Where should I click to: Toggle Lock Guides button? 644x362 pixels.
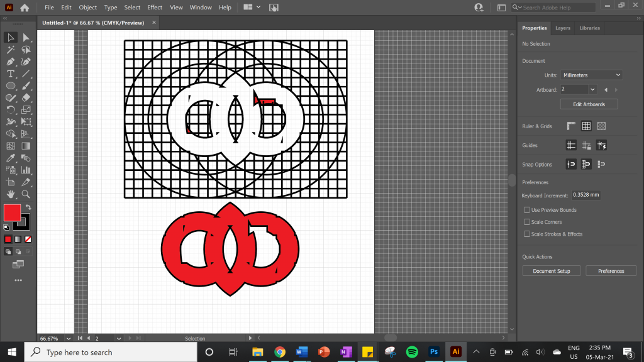pyautogui.click(x=586, y=145)
